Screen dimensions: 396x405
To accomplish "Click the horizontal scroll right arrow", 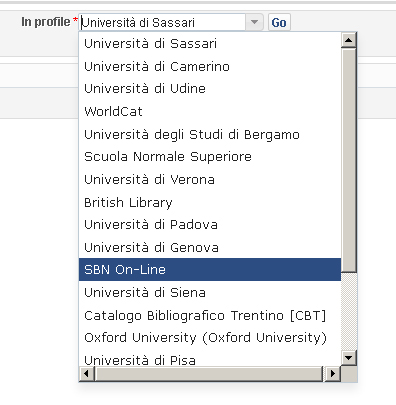I will pos(332,374).
